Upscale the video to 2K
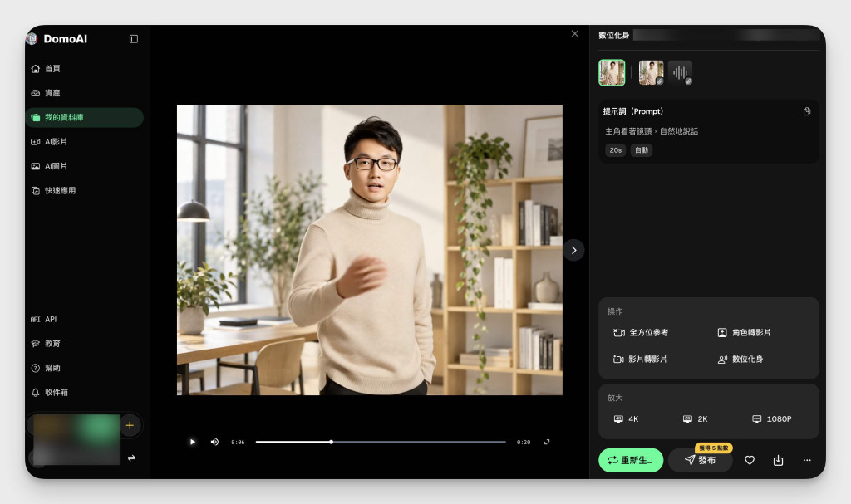 coord(696,418)
